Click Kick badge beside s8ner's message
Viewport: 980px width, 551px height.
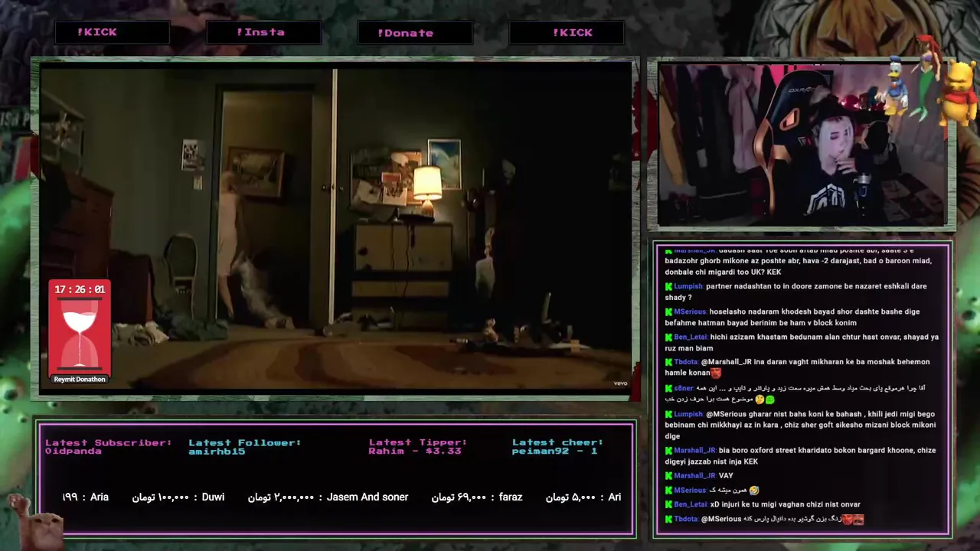click(669, 389)
